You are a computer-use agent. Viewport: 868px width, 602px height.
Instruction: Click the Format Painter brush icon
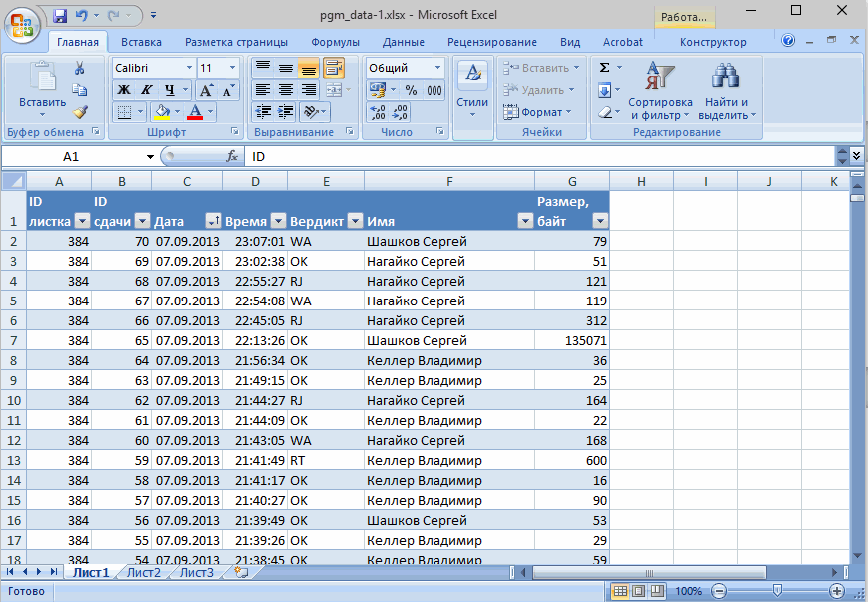pyautogui.click(x=80, y=112)
